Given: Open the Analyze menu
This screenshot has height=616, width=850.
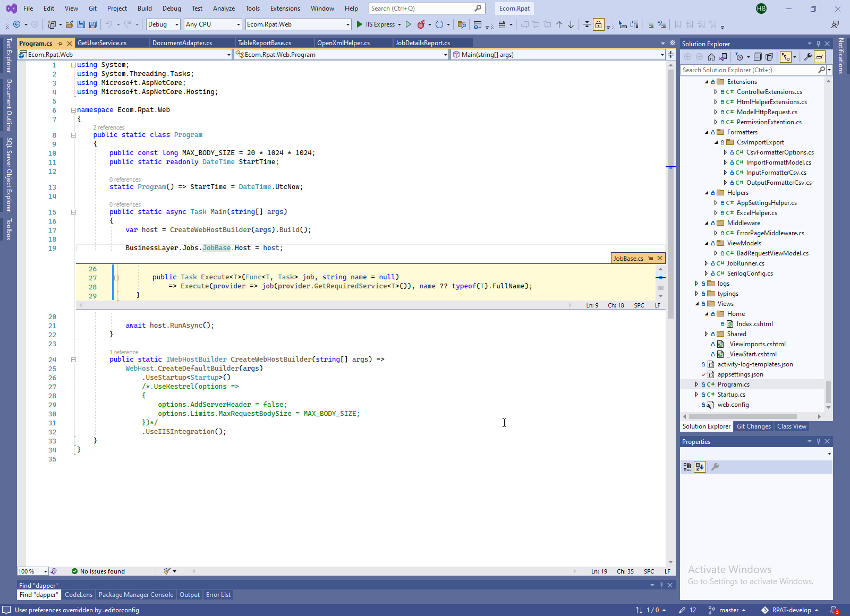Looking at the screenshot, I should coord(224,8).
